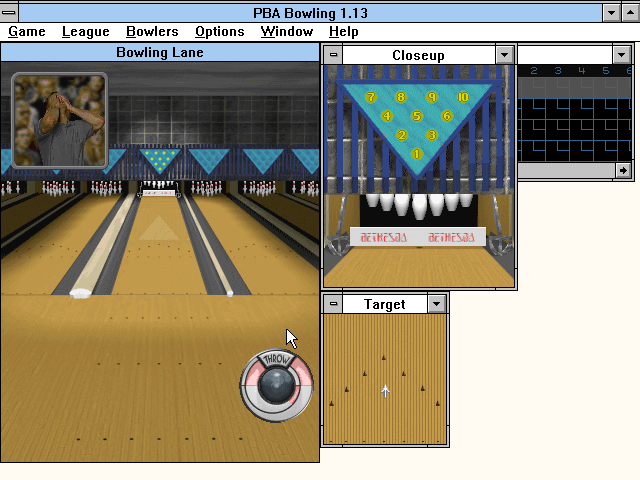Viewport: 640px width, 480px height.
Task: Open the Help menu
Action: pyautogui.click(x=343, y=32)
